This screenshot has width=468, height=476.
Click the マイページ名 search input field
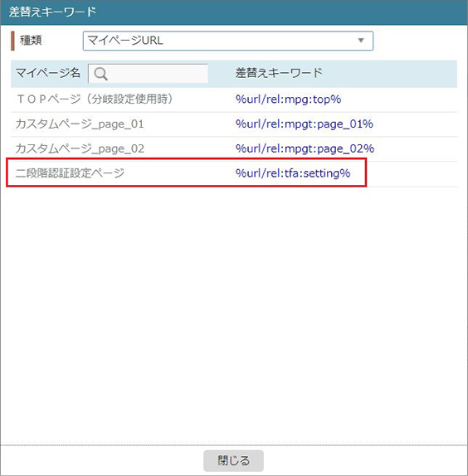click(148, 74)
